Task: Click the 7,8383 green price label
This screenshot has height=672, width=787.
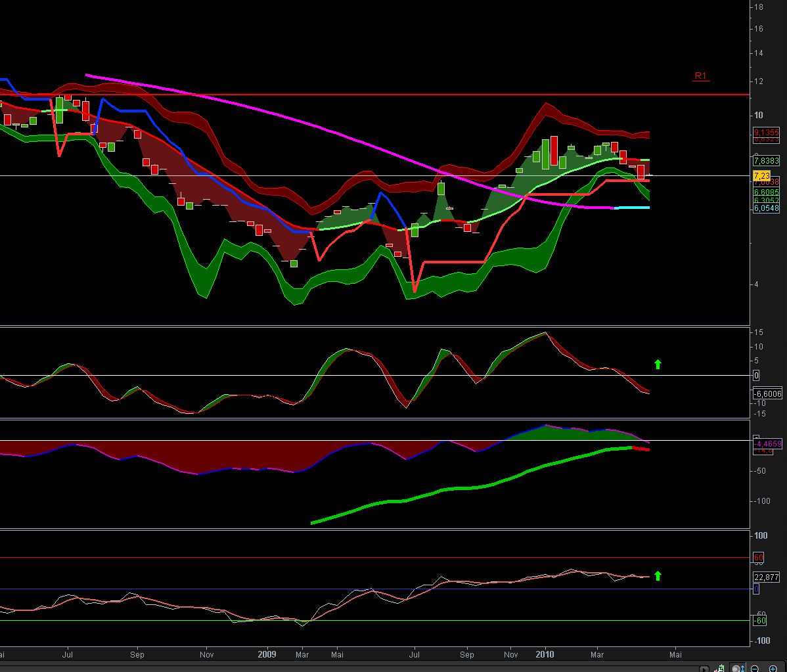Action: pos(766,160)
